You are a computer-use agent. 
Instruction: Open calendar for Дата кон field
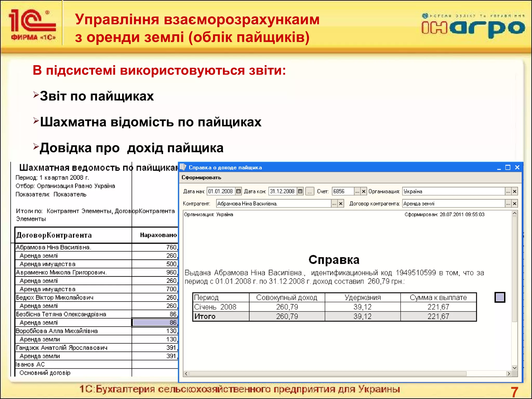pyautogui.click(x=300, y=191)
